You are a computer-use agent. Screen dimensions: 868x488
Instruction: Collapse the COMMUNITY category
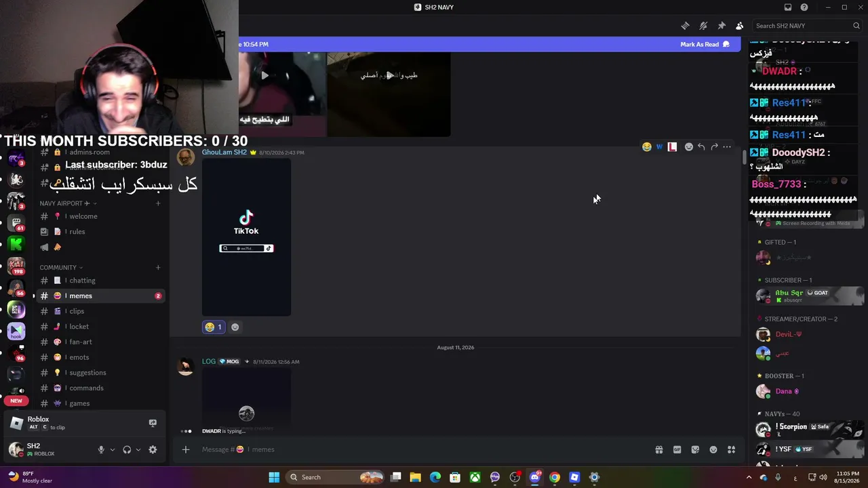tap(61, 267)
